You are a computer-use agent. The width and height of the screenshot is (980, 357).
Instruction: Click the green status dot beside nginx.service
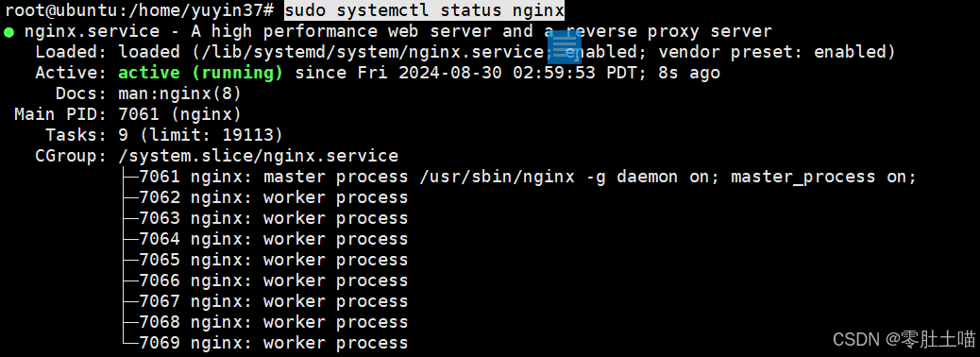pyautogui.click(x=8, y=32)
